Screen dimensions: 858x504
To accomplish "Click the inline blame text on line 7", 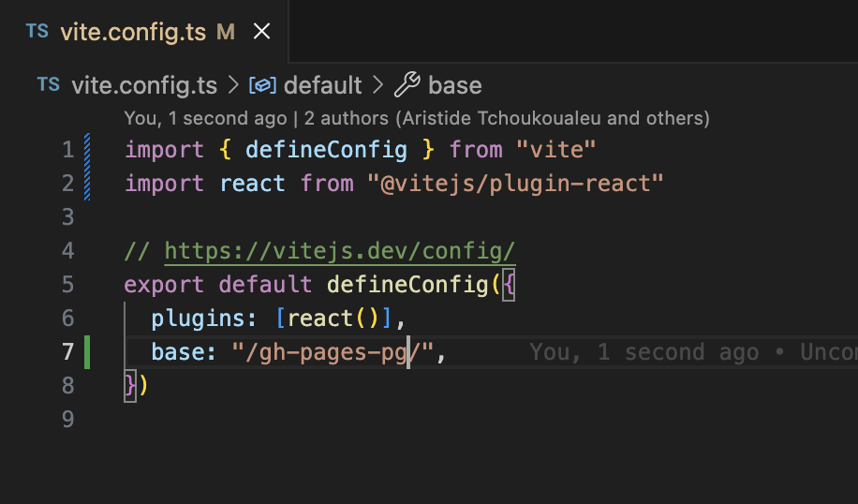I will point(693,352).
